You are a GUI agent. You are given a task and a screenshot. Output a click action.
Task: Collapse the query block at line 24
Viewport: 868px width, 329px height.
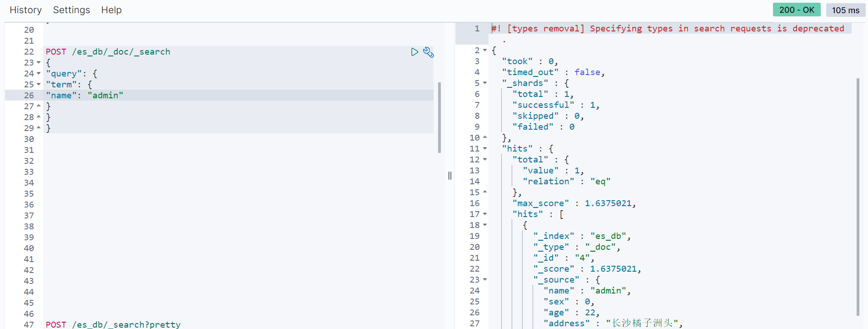click(x=39, y=74)
